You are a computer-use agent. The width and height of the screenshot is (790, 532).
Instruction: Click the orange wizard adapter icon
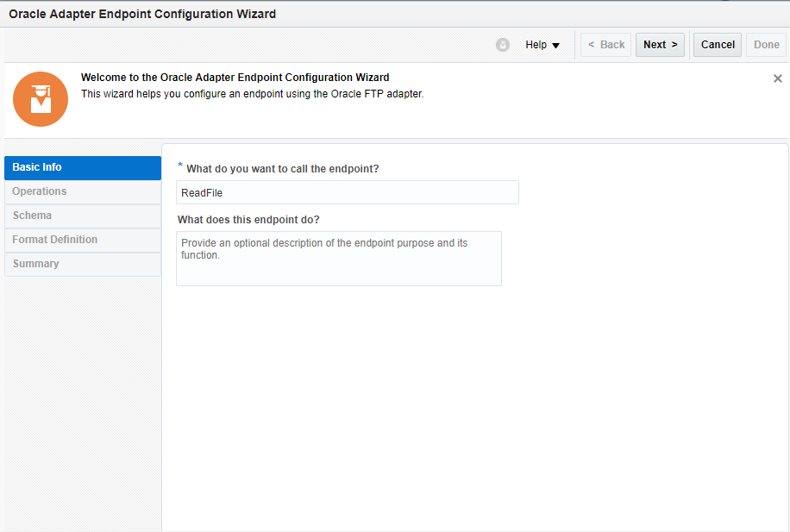[41, 99]
